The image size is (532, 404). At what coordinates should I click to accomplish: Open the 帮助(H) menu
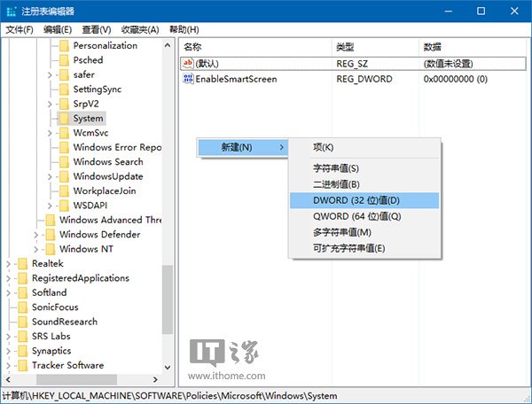(x=184, y=30)
